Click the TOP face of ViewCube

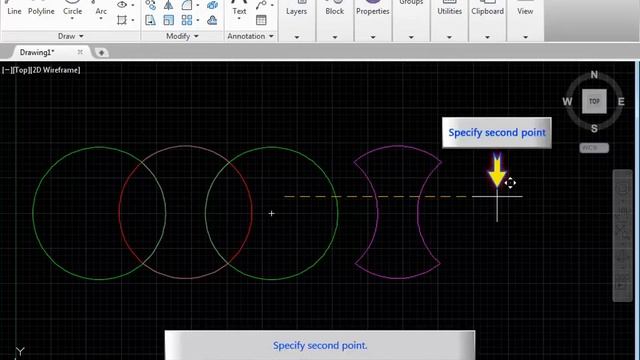coord(594,101)
